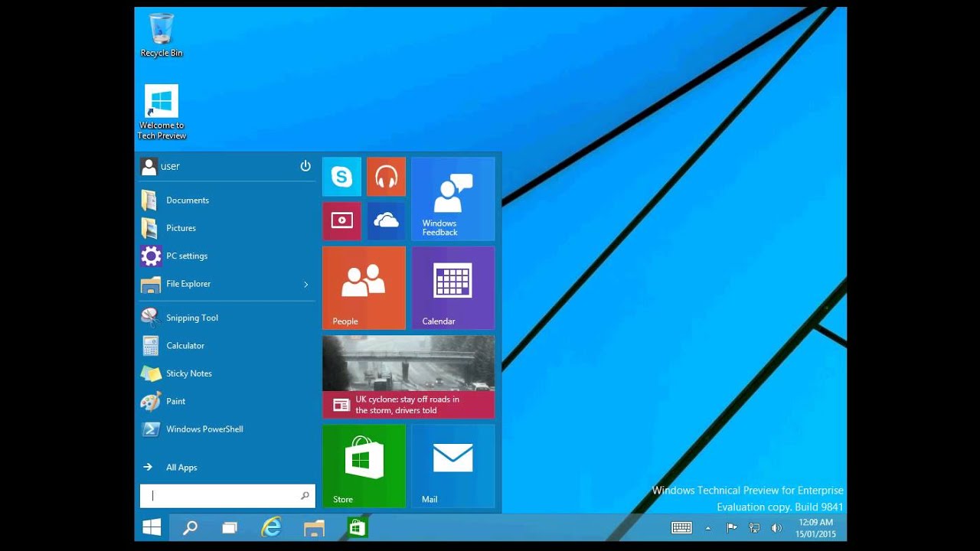This screenshot has width=980, height=551.
Task: Launch the Windows Feedback tile
Action: [453, 199]
